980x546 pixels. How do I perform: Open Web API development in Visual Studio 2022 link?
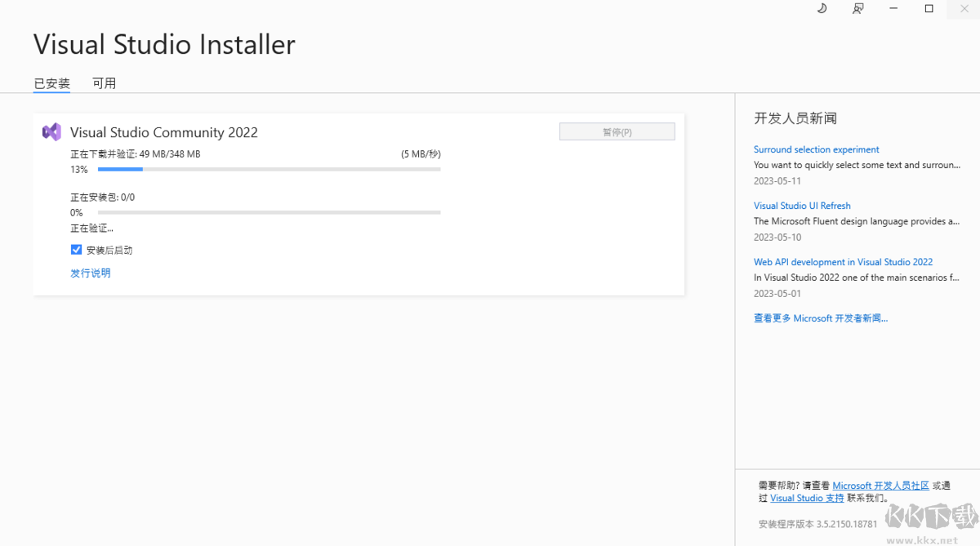click(843, 262)
